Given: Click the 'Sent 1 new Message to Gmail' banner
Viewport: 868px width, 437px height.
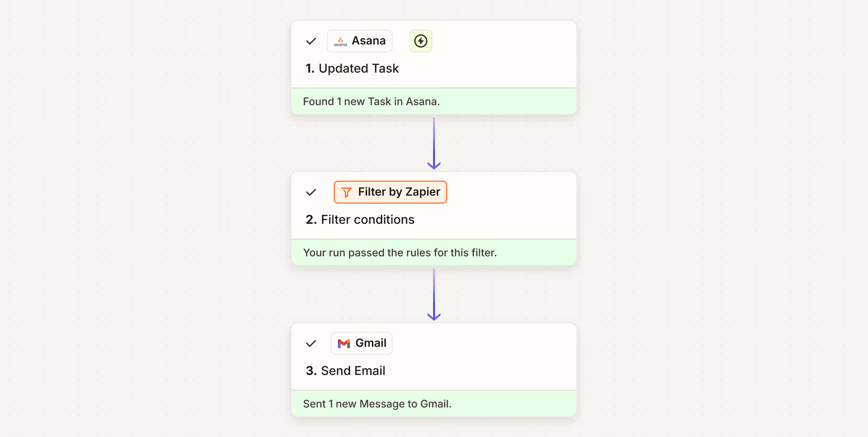Looking at the screenshot, I should click(x=377, y=403).
